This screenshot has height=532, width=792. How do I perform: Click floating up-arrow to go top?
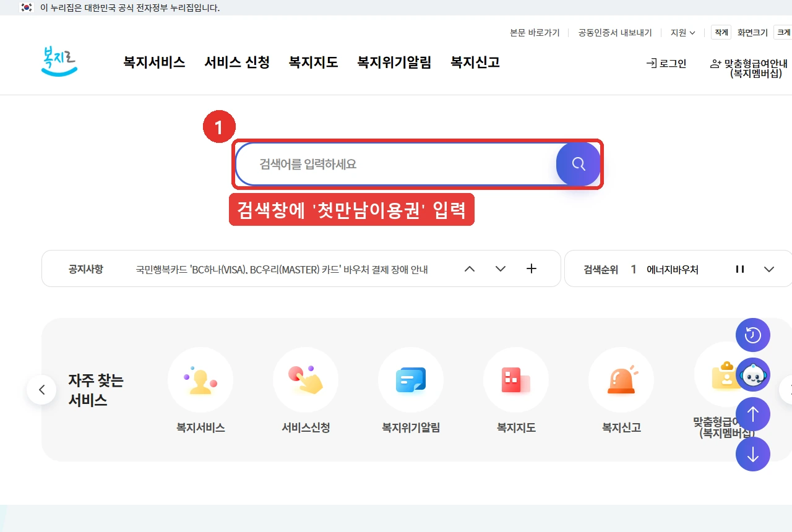pos(753,414)
